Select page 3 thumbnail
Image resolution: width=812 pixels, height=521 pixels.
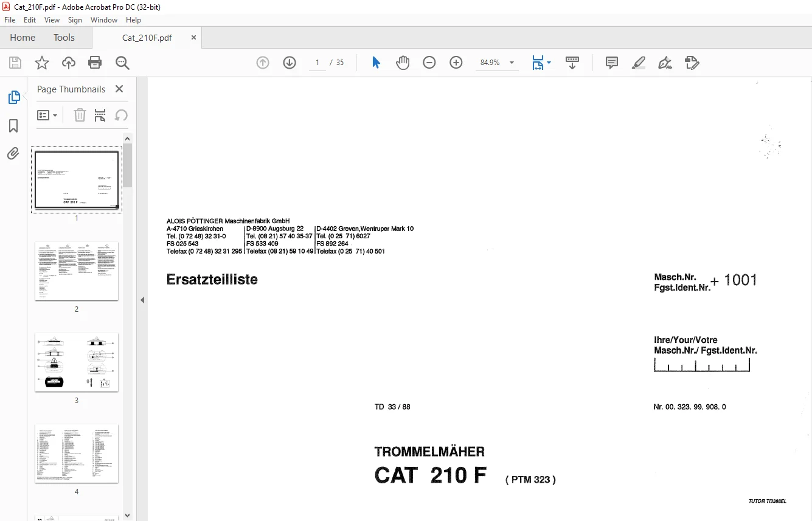[77, 362]
